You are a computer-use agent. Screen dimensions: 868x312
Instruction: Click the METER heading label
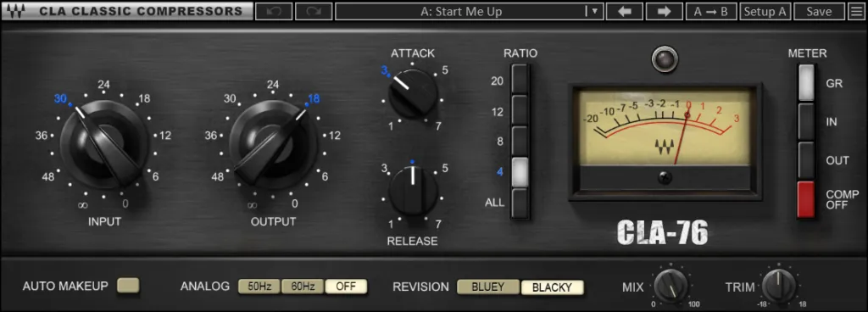[x=808, y=53]
